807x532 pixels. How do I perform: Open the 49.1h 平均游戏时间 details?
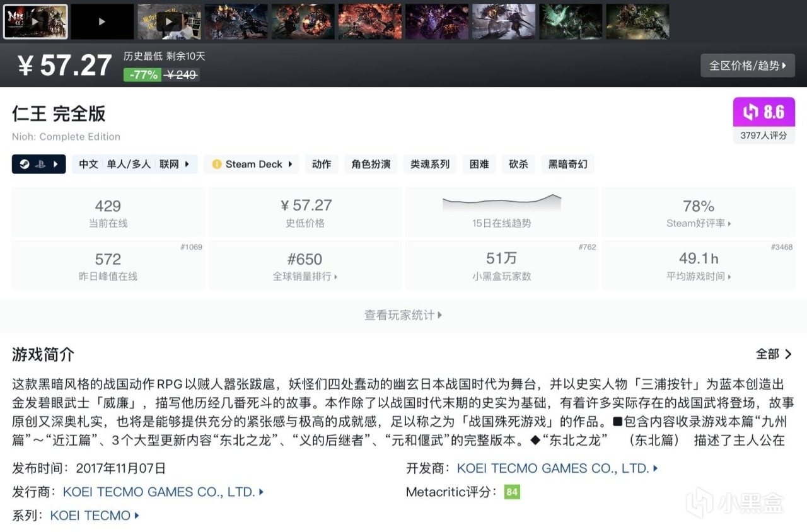click(699, 265)
